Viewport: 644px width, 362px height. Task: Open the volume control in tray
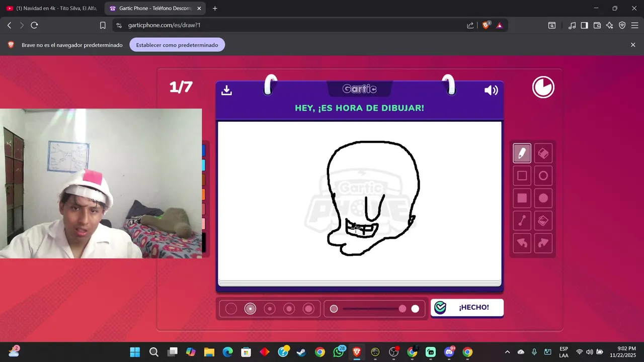tap(590, 352)
